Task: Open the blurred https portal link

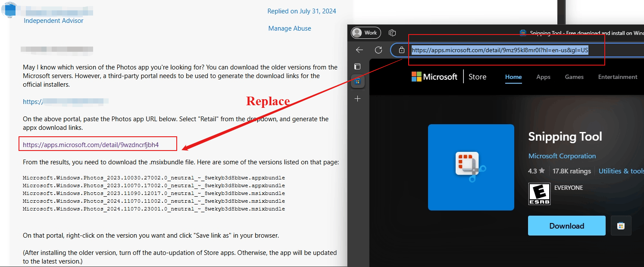Action: point(66,102)
